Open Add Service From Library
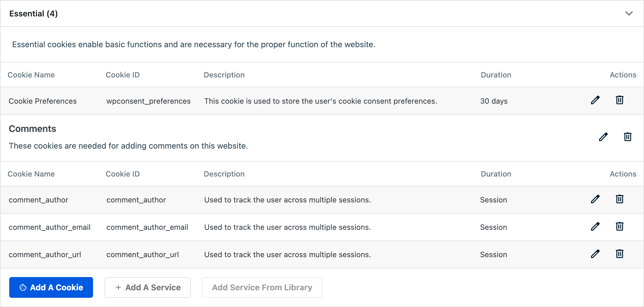 click(x=262, y=287)
